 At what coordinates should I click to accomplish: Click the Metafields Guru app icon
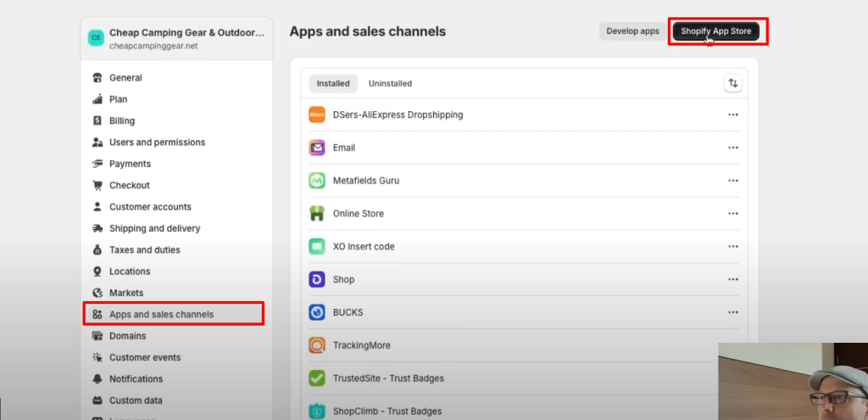click(x=317, y=181)
